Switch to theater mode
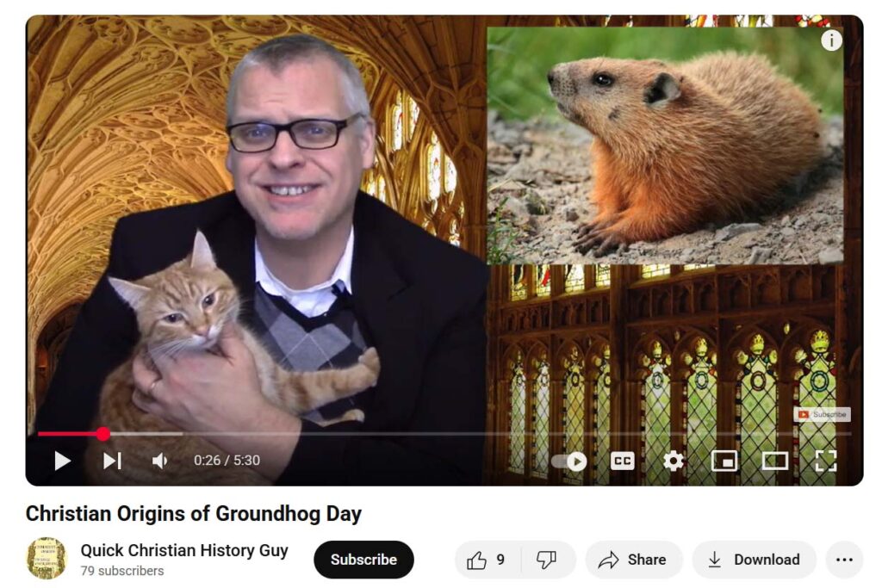 click(774, 461)
